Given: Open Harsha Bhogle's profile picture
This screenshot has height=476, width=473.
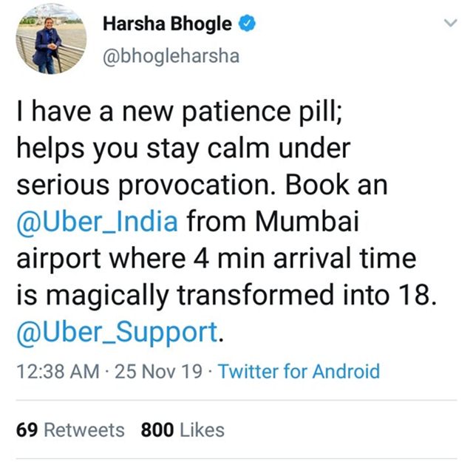Looking at the screenshot, I should (x=51, y=39).
